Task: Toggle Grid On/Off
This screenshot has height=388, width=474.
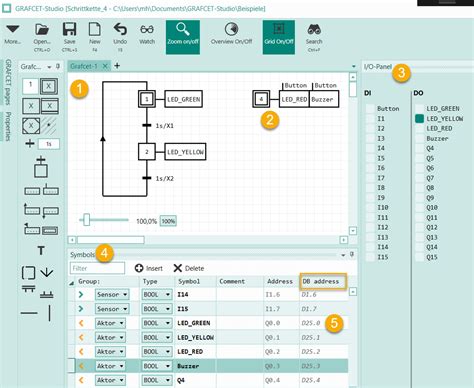Action: (x=279, y=37)
